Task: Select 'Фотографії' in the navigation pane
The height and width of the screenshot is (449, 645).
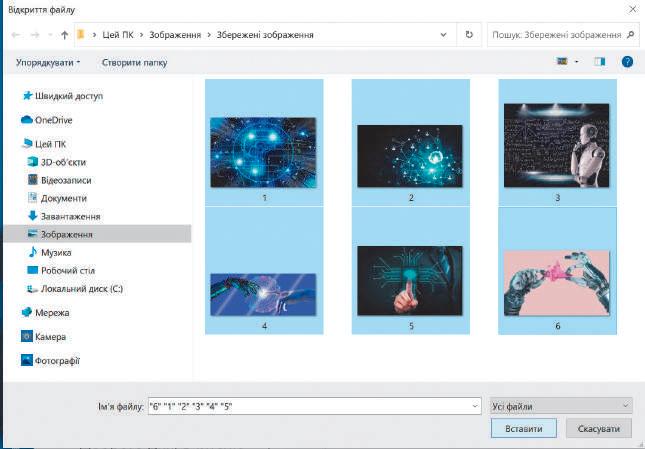Action: [57, 361]
